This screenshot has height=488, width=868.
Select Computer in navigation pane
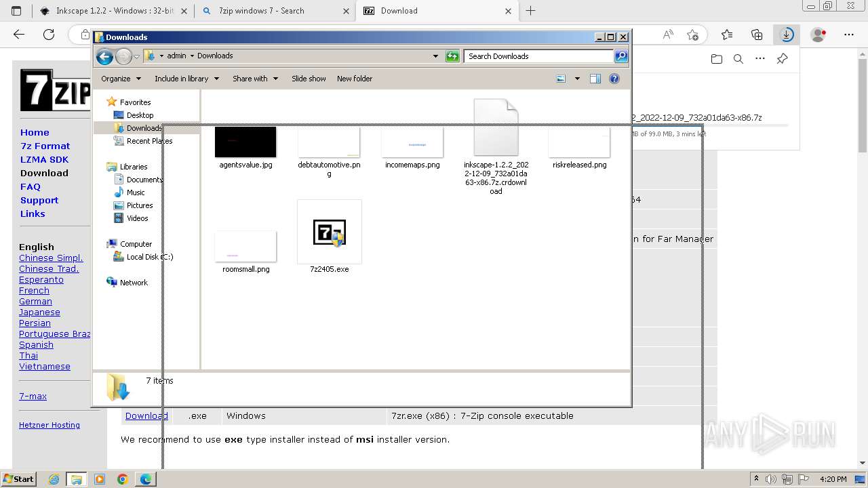pyautogui.click(x=136, y=244)
